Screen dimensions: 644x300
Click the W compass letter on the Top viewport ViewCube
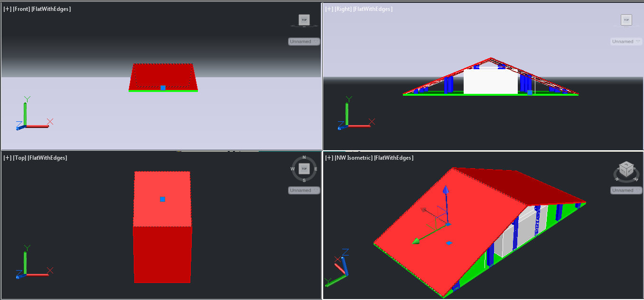coord(293,169)
